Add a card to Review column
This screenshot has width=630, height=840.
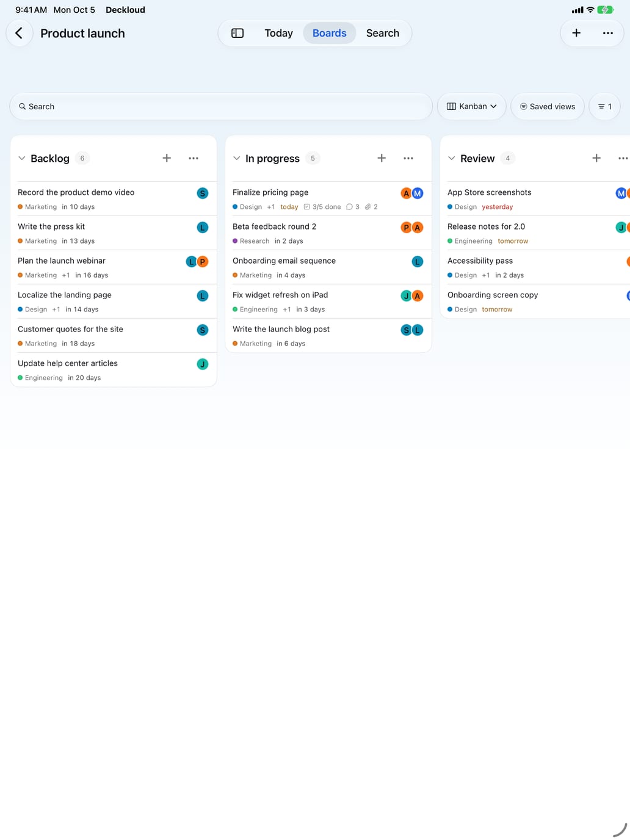596,158
